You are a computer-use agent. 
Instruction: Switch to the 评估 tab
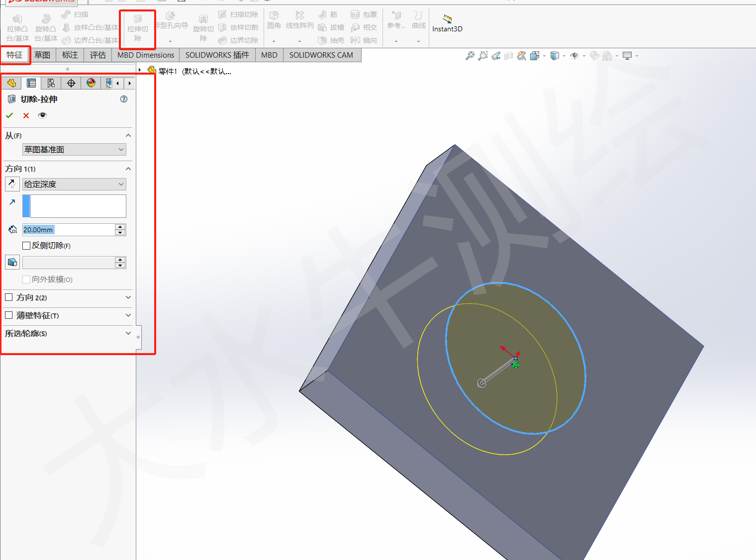tap(97, 55)
